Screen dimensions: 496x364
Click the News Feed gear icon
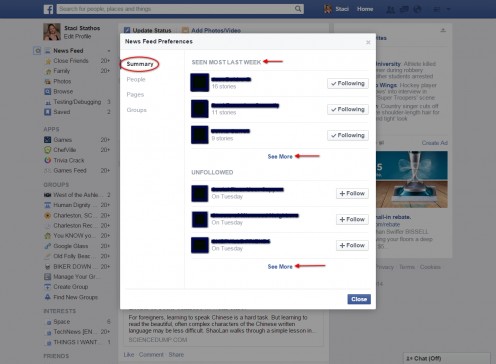point(37,51)
